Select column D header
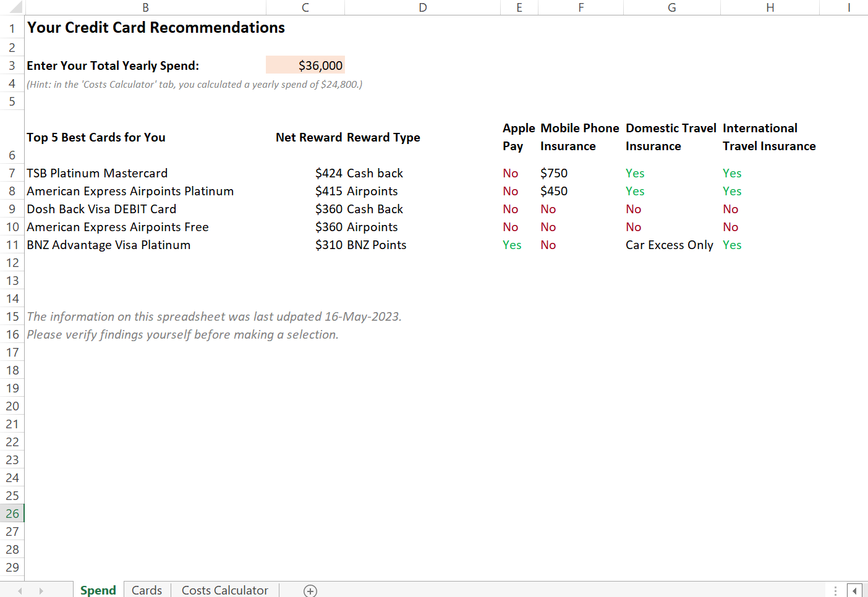868x597 pixels. [422, 7]
